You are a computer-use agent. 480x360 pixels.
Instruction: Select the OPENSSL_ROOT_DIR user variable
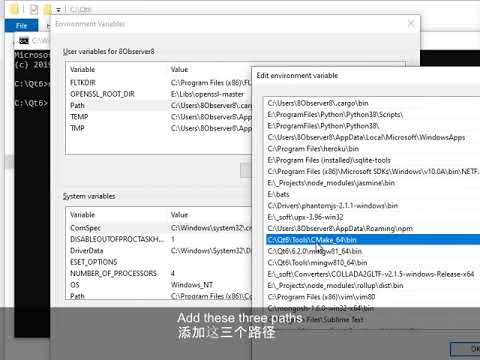(x=158, y=94)
